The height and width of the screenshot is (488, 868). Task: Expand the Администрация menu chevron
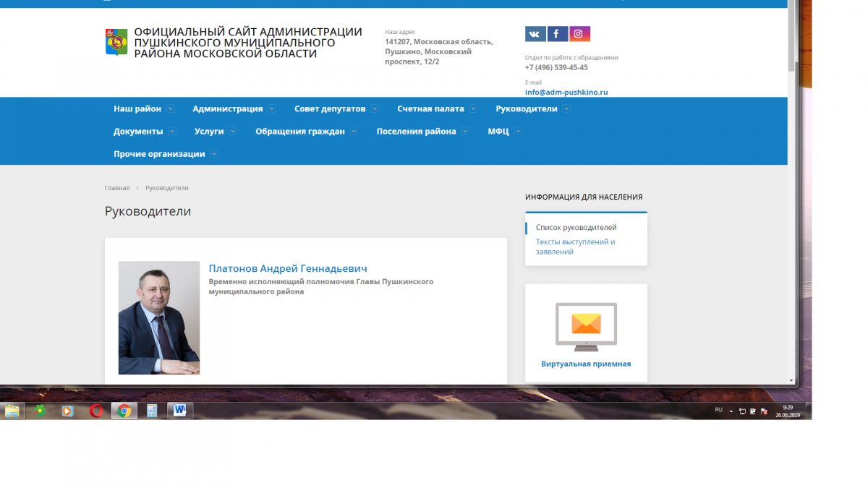coord(272,108)
